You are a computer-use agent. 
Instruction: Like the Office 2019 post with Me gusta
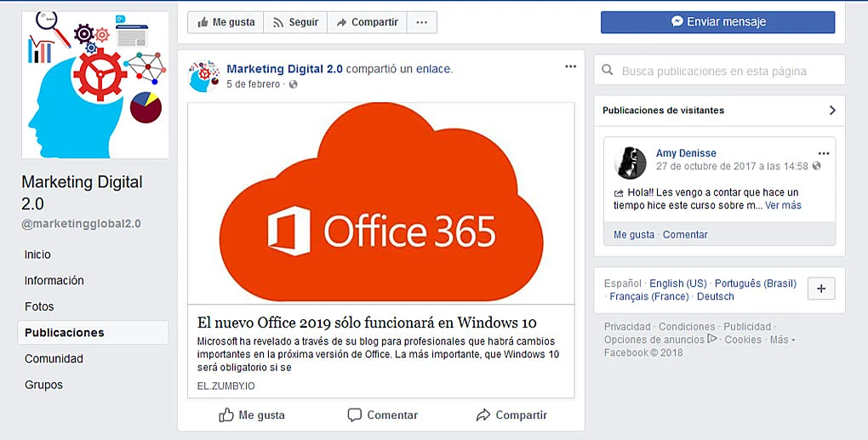pos(252,415)
